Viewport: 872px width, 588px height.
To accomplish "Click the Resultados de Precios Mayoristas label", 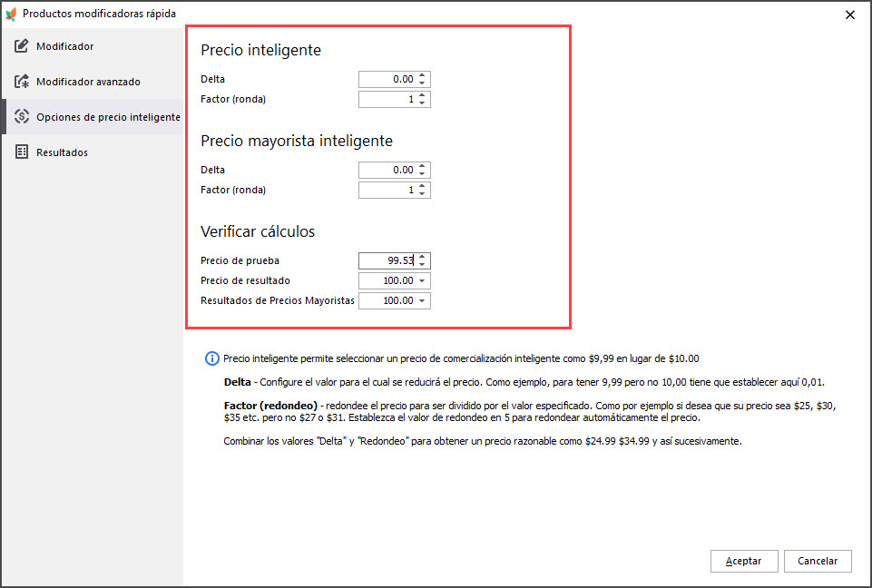I will 278,300.
